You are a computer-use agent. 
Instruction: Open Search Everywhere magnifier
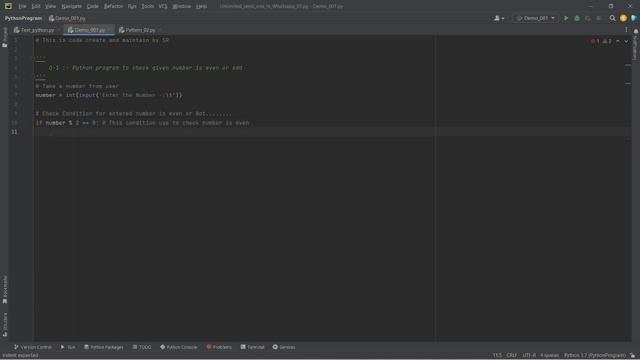coord(612,18)
